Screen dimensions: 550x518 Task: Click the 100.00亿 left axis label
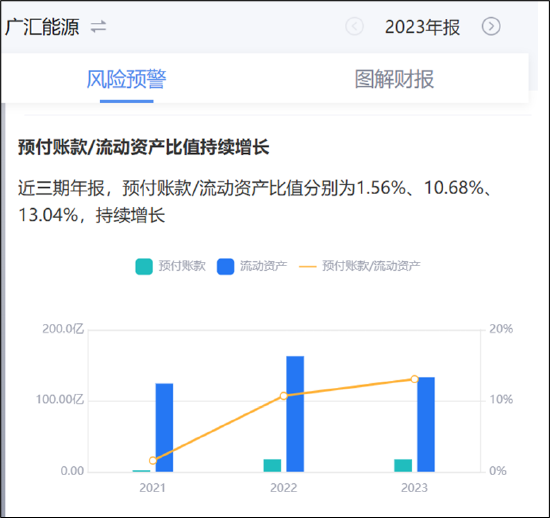pos(60,399)
